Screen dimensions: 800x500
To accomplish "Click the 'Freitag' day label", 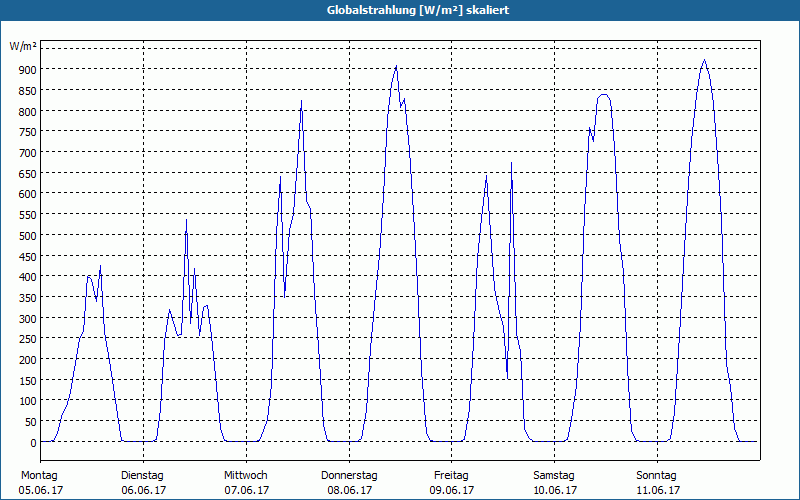I will (451, 476).
